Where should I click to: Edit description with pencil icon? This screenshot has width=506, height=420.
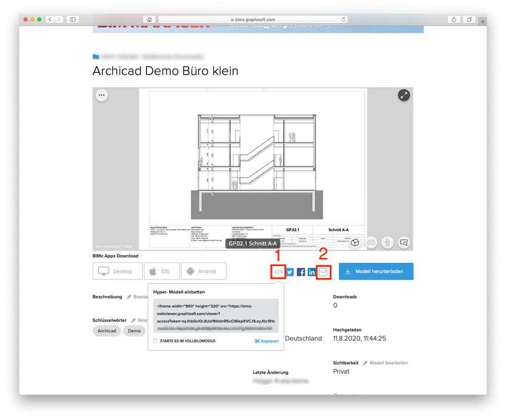coord(129,297)
